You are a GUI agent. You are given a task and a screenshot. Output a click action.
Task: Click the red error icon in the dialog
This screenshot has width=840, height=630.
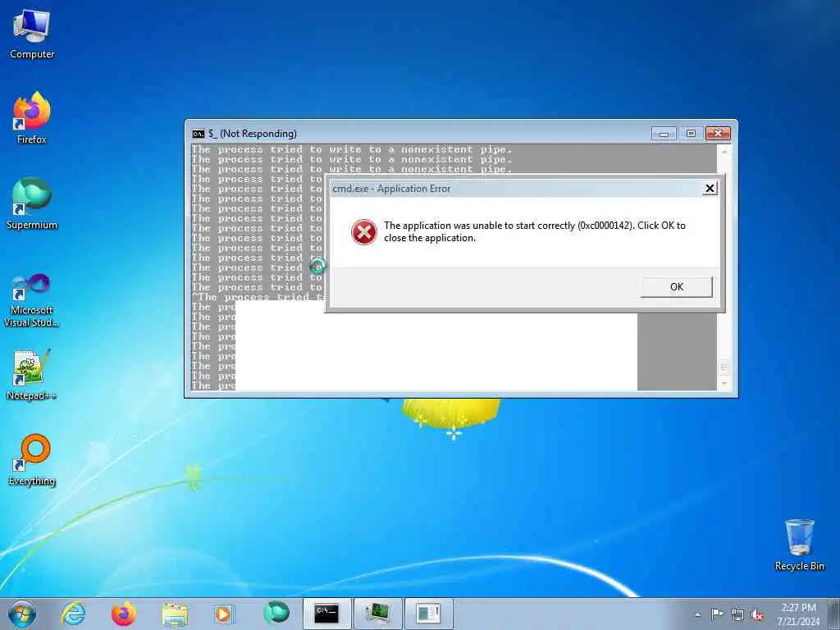(363, 232)
